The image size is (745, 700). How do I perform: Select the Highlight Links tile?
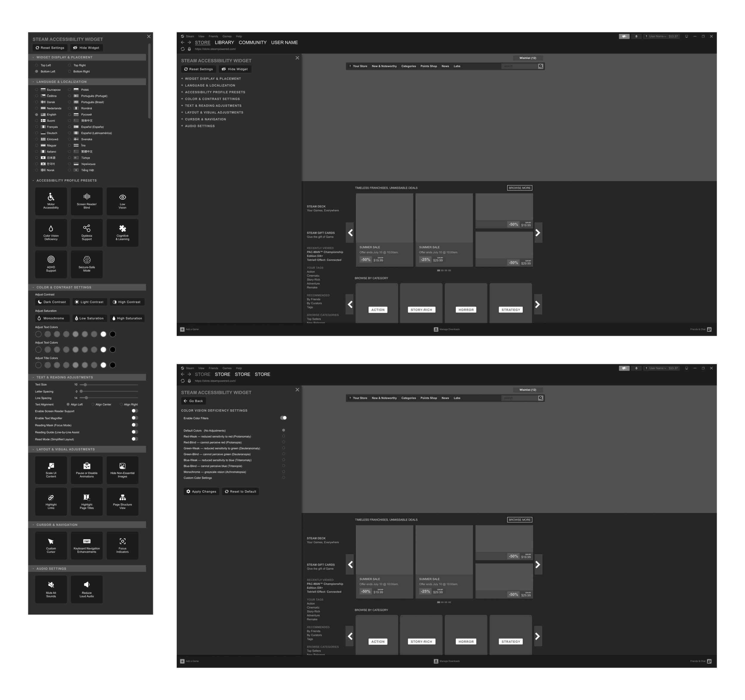[x=51, y=502]
